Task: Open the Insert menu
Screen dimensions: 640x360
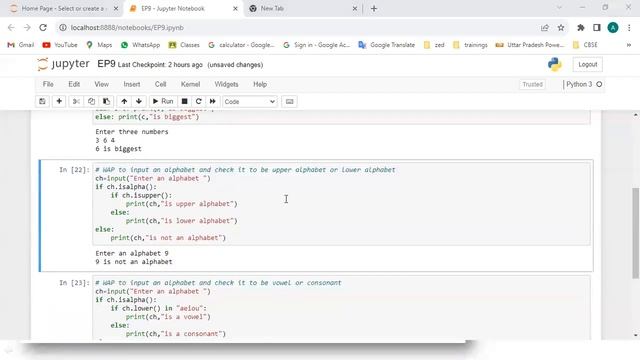Action: (132, 84)
